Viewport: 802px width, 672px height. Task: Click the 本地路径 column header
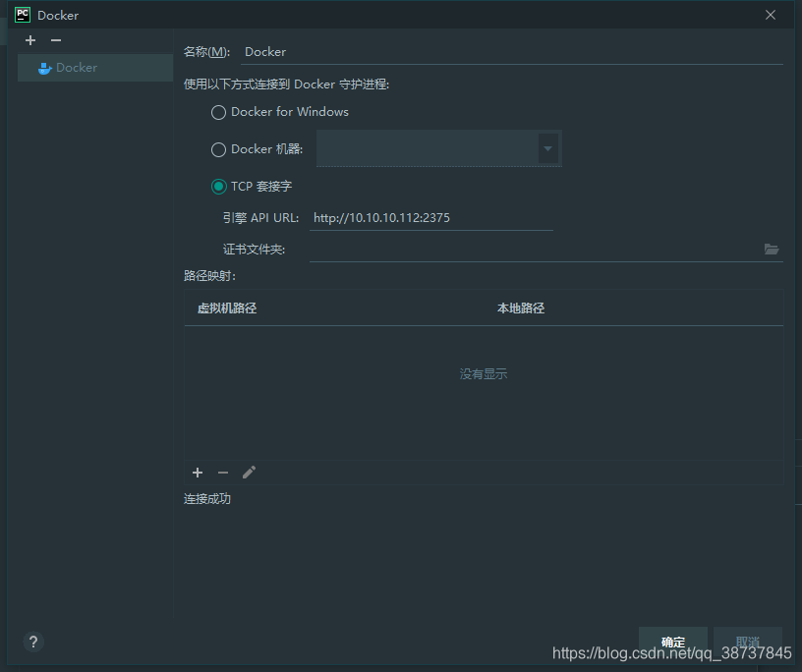click(x=521, y=308)
